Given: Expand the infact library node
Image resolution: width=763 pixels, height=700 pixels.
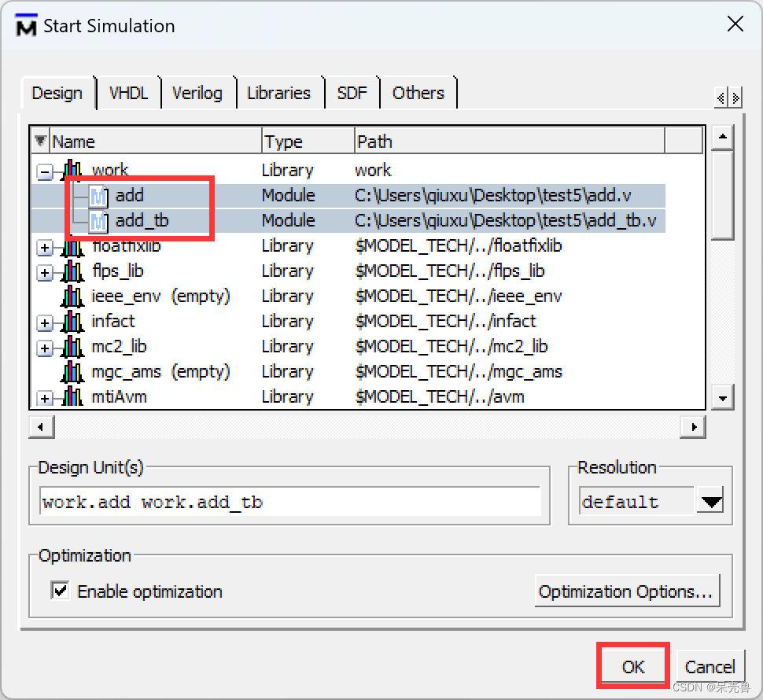Looking at the screenshot, I should pyautogui.click(x=45, y=321).
